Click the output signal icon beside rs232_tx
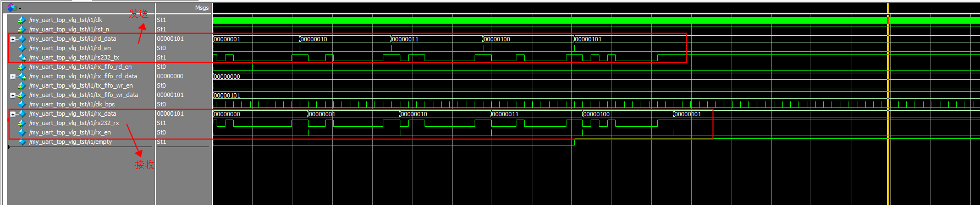This screenshot has width=980, height=205. [x=22, y=57]
